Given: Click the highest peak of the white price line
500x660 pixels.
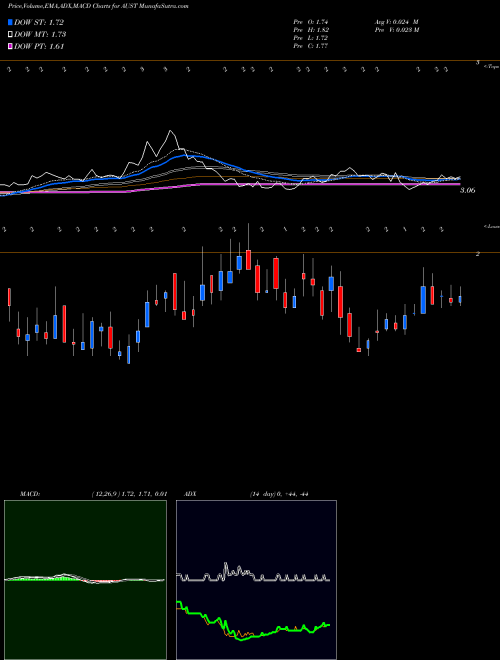Looking at the screenshot, I should tap(170, 131).
